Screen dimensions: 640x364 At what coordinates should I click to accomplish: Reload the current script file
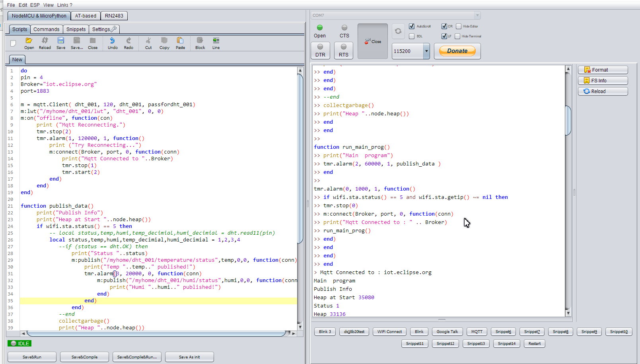pyautogui.click(x=45, y=43)
